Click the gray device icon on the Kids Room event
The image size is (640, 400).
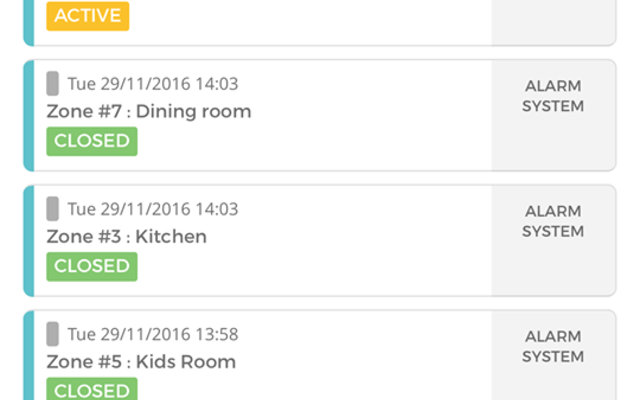pos(52,334)
